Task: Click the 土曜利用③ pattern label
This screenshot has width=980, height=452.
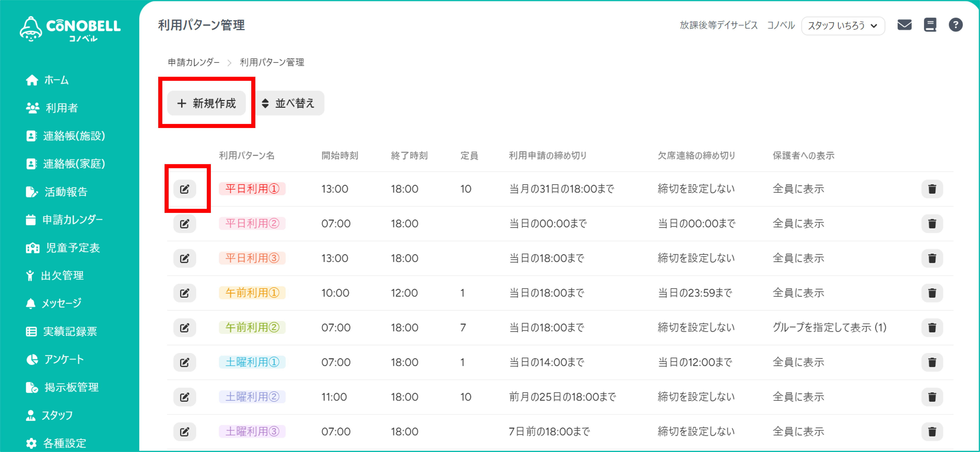Action: point(252,431)
